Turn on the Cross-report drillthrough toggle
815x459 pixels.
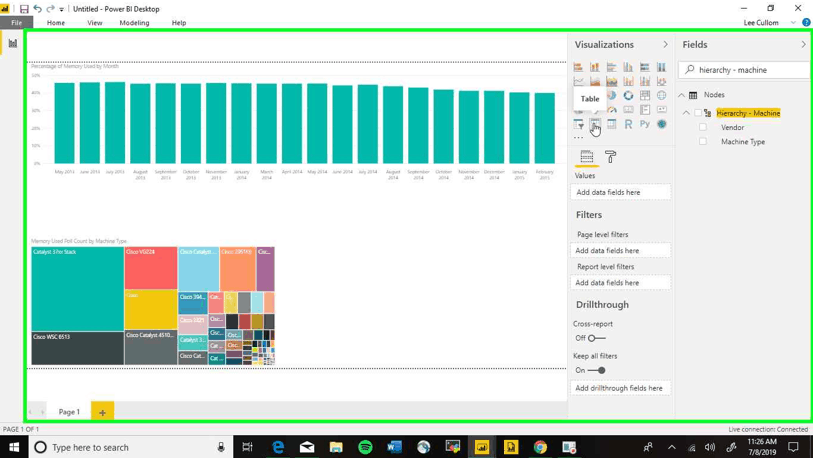(596, 338)
